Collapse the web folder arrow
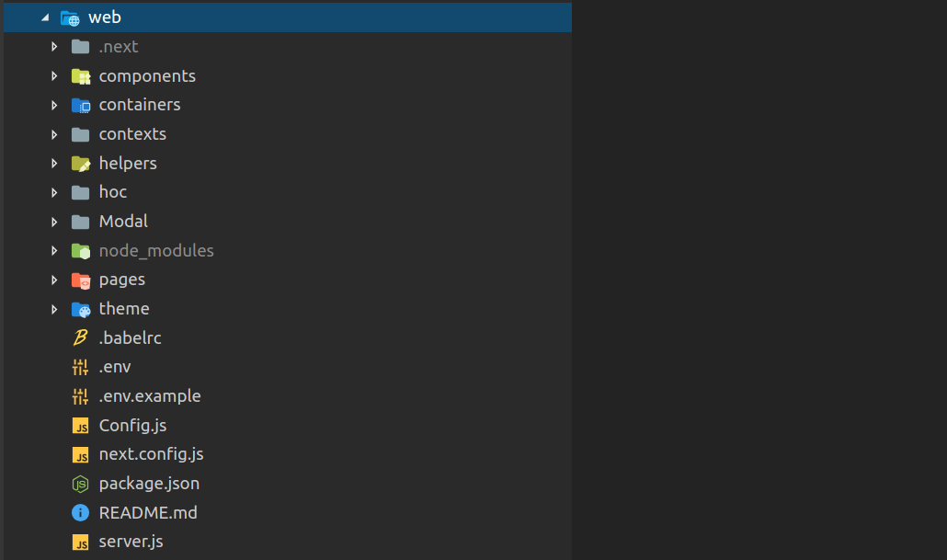 (44, 17)
